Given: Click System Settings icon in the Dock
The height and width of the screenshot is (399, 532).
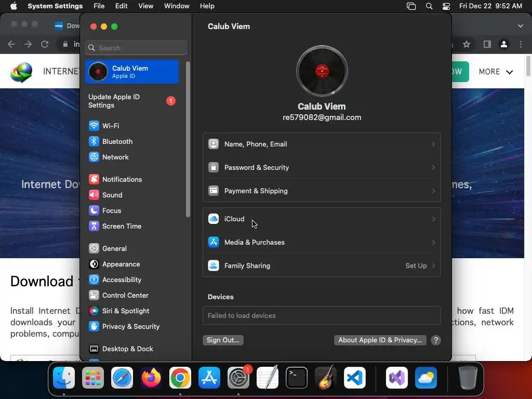Looking at the screenshot, I should click(238, 378).
